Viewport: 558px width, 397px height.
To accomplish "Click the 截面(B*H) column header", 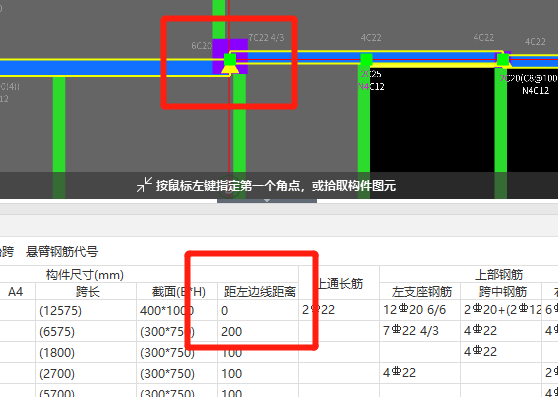I will click(x=177, y=292).
